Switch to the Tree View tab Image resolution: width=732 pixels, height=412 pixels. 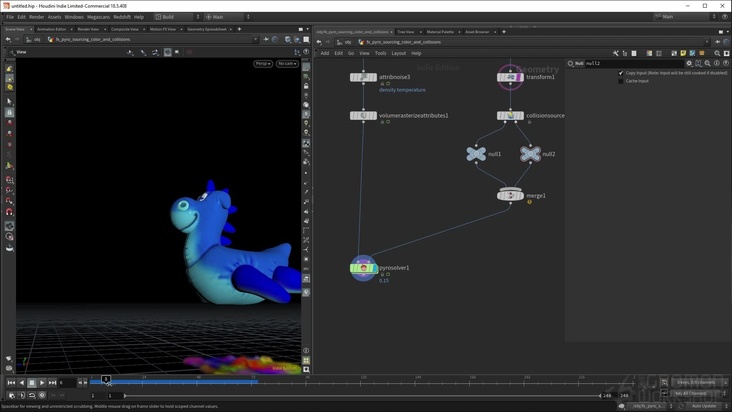pyautogui.click(x=406, y=32)
